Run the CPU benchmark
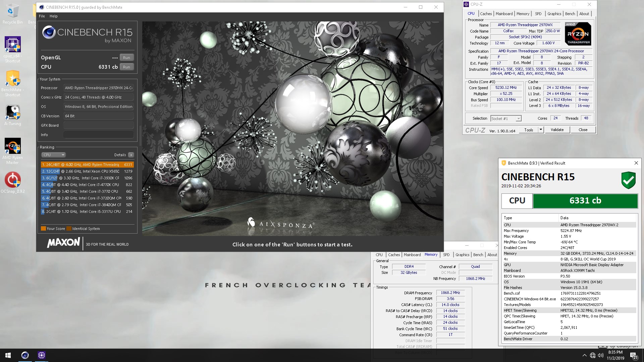Screen dimensions: 644x362 tap(126, 67)
